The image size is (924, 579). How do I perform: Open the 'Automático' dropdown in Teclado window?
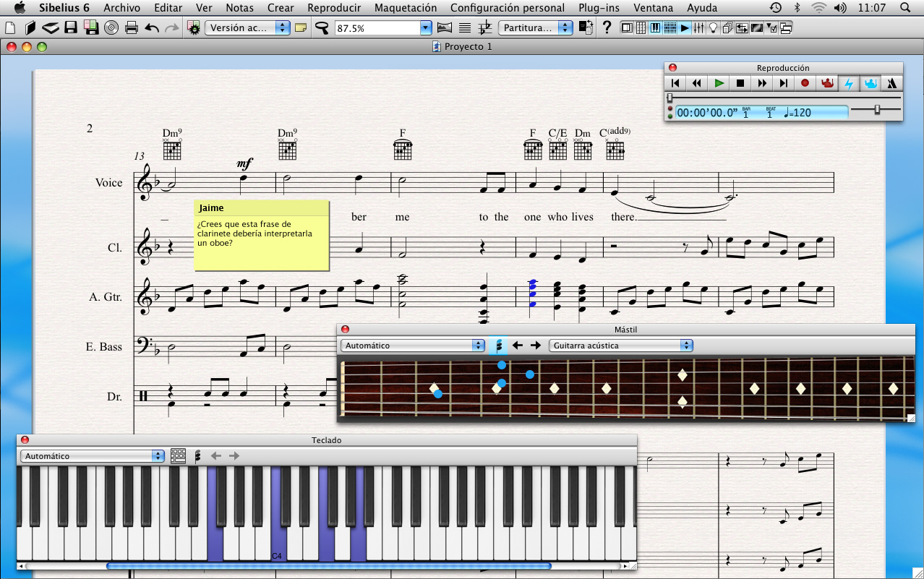tap(93, 456)
